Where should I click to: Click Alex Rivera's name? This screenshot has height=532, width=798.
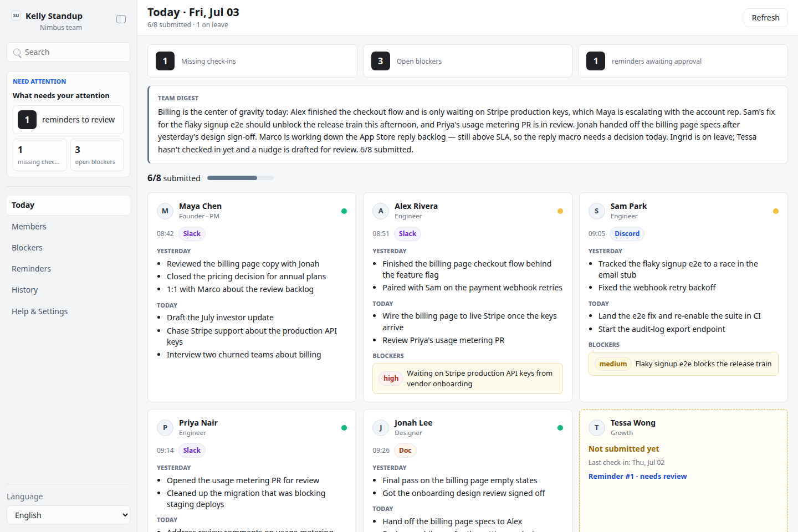416,206
